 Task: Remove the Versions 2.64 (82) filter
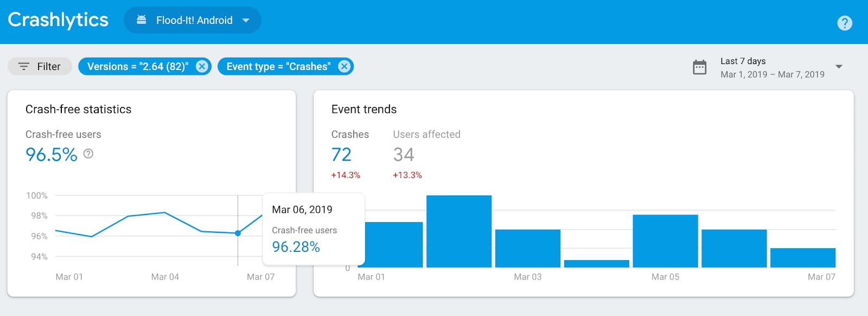(202, 66)
